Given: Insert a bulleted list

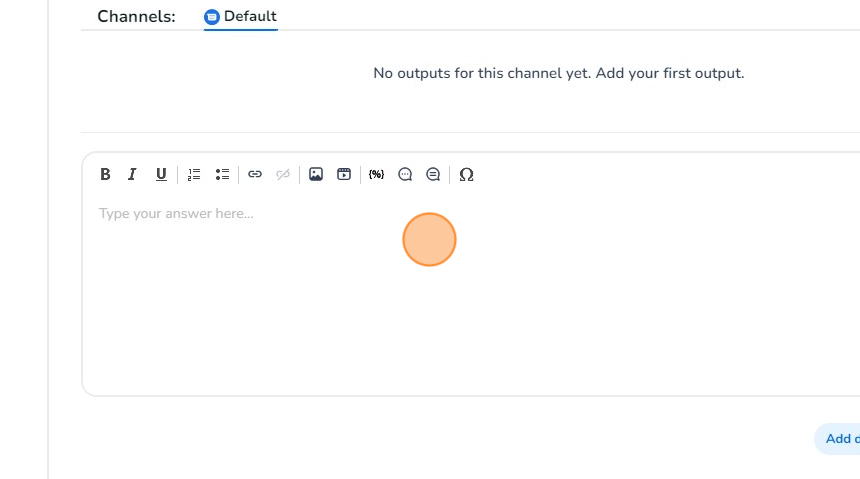Looking at the screenshot, I should (x=222, y=174).
